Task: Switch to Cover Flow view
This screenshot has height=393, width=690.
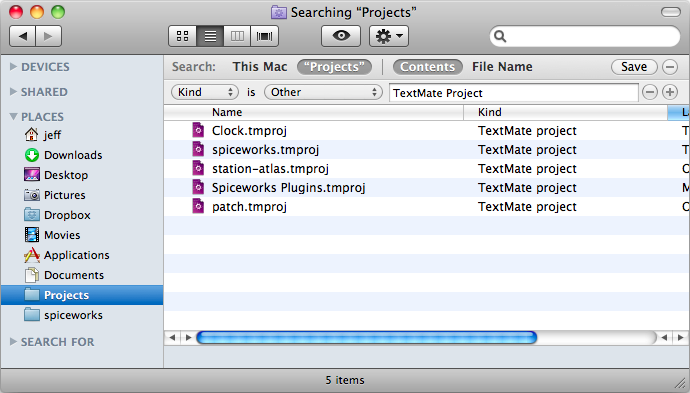Action: coord(264,36)
